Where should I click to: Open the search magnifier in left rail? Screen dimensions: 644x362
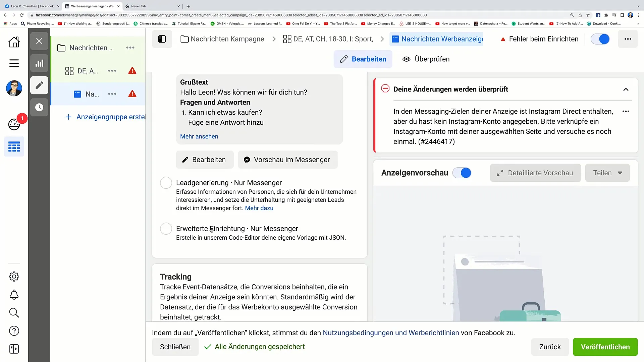coord(14,313)
